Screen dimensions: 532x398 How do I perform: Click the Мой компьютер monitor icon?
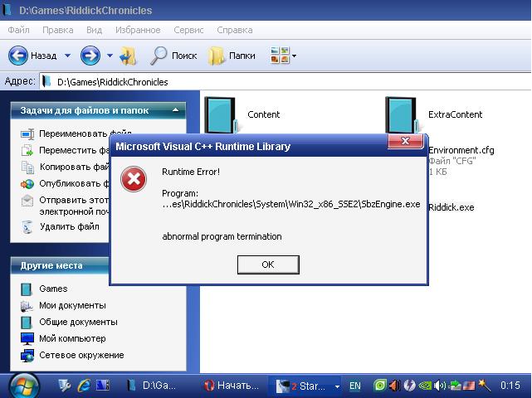(x=27, y=338)
